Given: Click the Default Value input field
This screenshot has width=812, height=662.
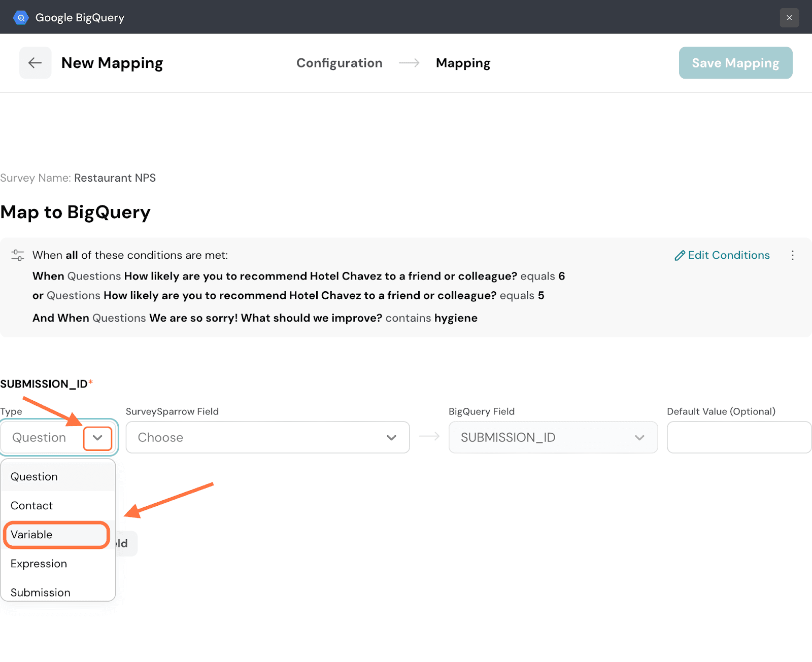Looking at the screenshot, I should pos(739,437).
